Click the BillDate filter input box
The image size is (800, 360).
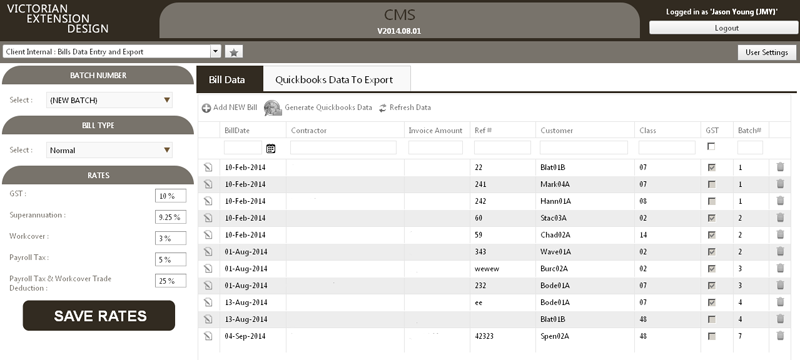pyautogui.click(x=243, y=148)
